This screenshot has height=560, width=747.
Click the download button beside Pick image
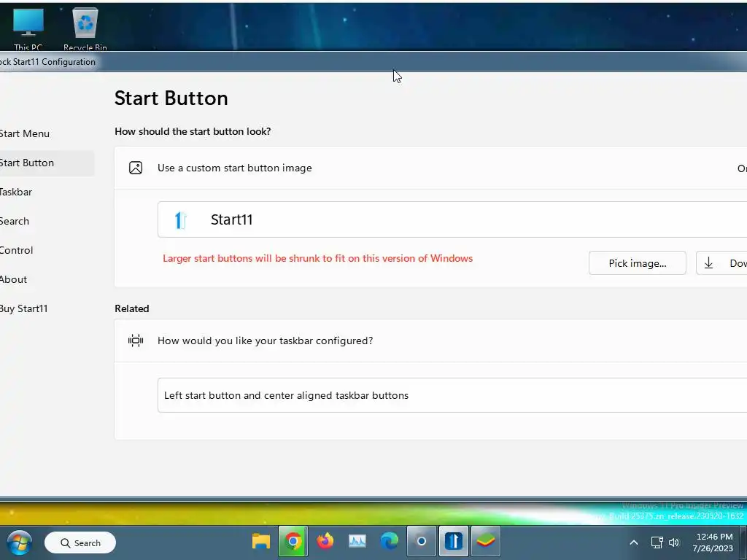(721, 262)
